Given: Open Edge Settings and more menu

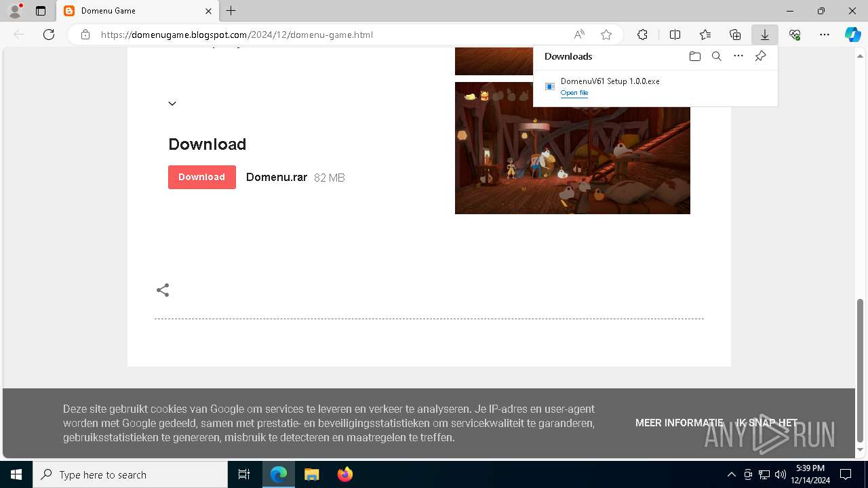Looking at the screenshot, I should pyautogui.click(x=825, y=35).
